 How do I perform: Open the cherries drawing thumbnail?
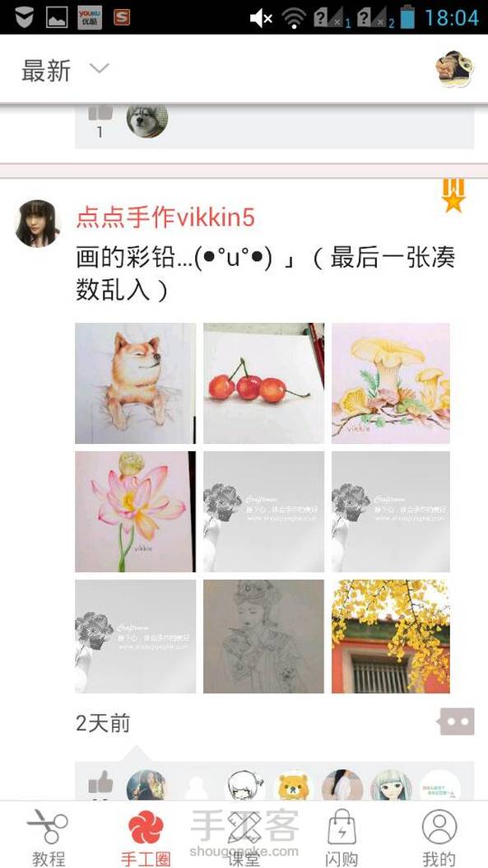(264, 383)
